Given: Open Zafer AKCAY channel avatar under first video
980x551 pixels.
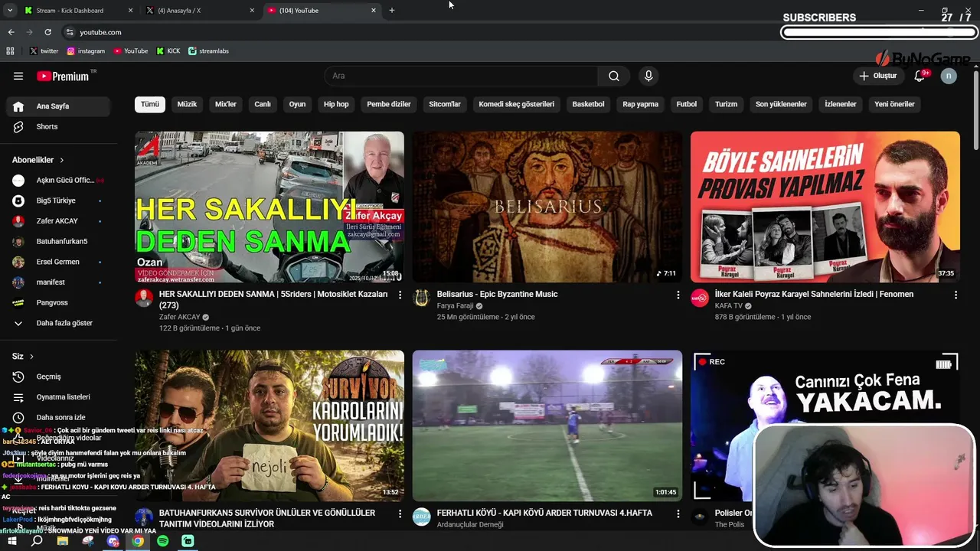Looking at the screenshot, I should pos(144,298).
